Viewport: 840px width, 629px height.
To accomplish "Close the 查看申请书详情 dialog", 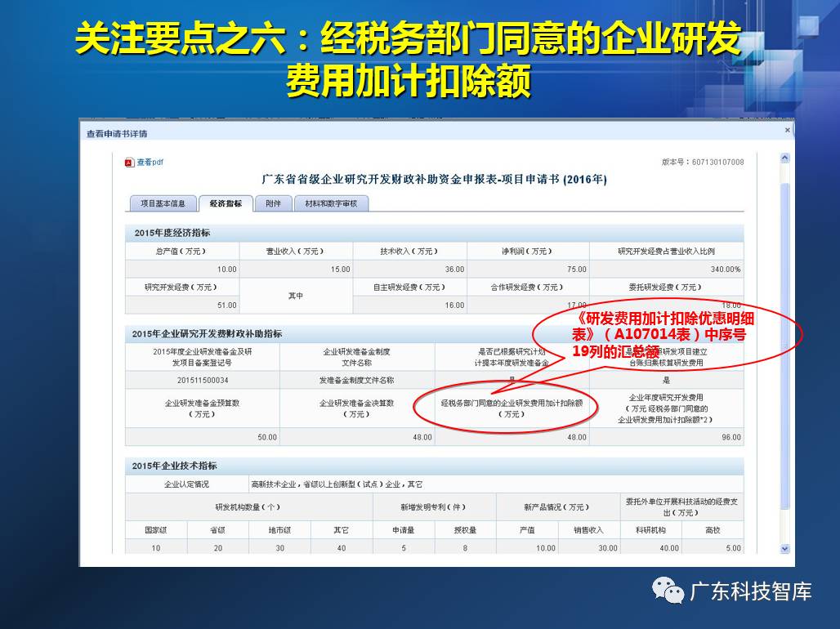I will 788,131.
